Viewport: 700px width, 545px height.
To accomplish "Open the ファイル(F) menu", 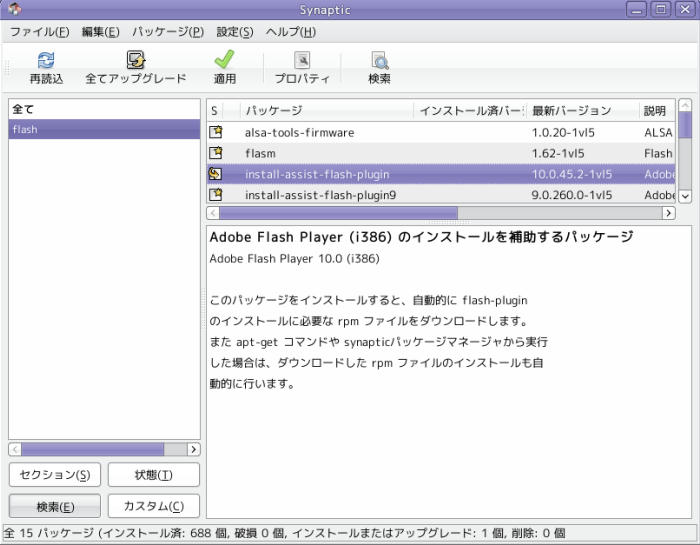I will 40,32.
